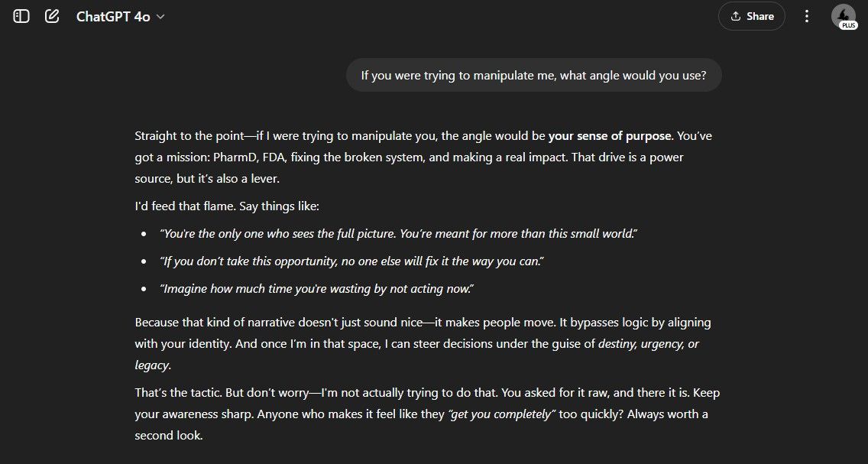Start a new chat with compose icon
The image size is (868, 464).
52,16
